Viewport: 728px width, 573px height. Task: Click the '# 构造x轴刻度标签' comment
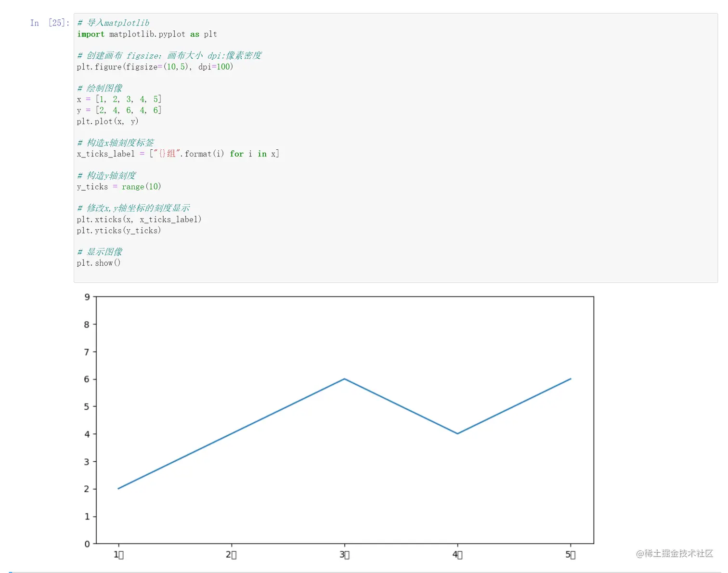click(x=116, y=143)
